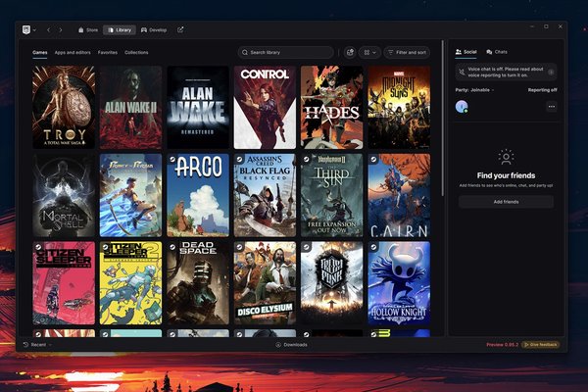Show the Favorites section
This screenshot has height=392, width=588.
(x=107, y=53)
